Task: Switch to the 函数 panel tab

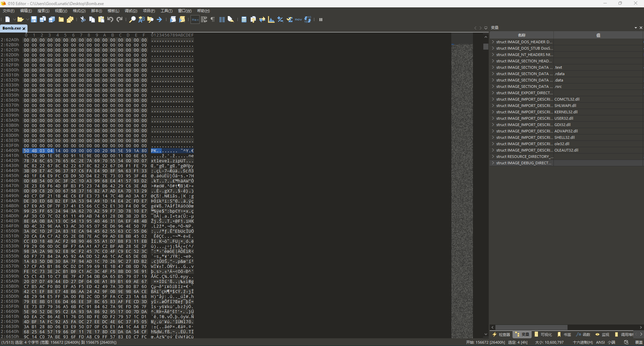Action: tap(583, 334)
